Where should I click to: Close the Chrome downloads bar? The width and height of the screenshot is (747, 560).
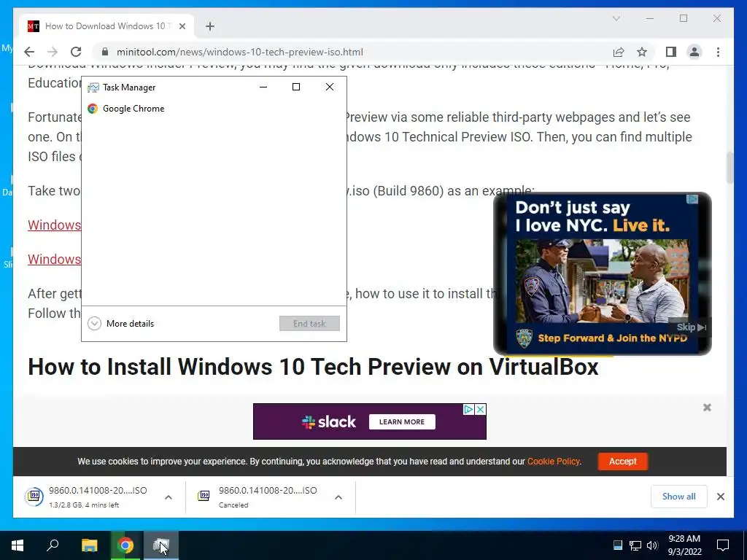(x=720, y=497)
